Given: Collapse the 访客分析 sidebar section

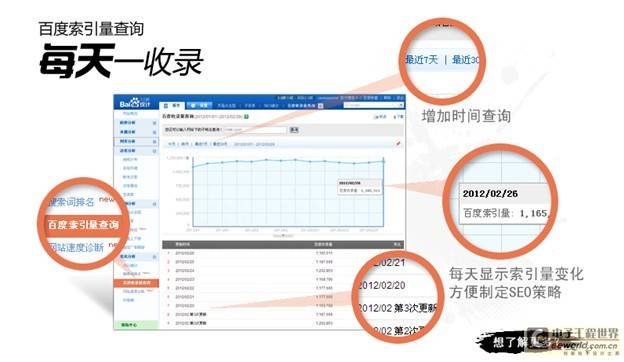Looking at the screenshot, I should click(154, 151).
